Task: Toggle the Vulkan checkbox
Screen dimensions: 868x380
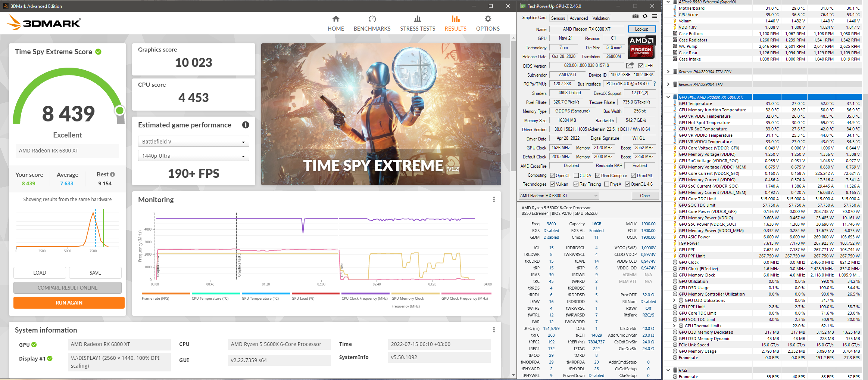Action: (x=552, y=184)
